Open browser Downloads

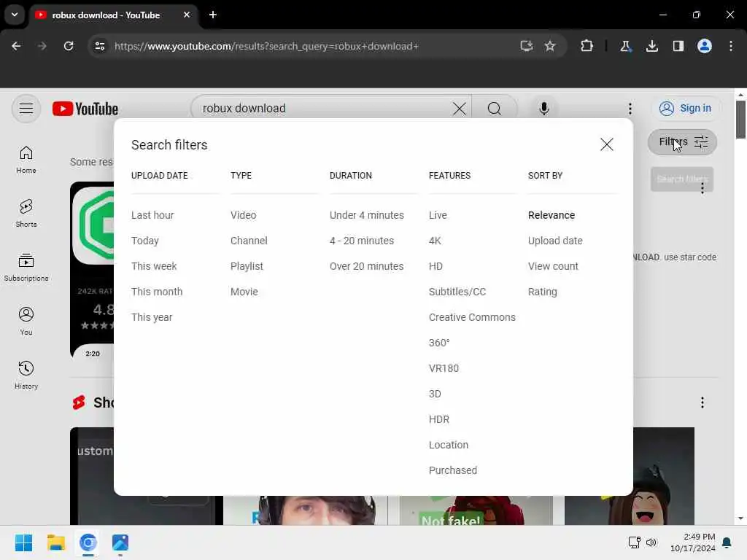pos(651,46)
